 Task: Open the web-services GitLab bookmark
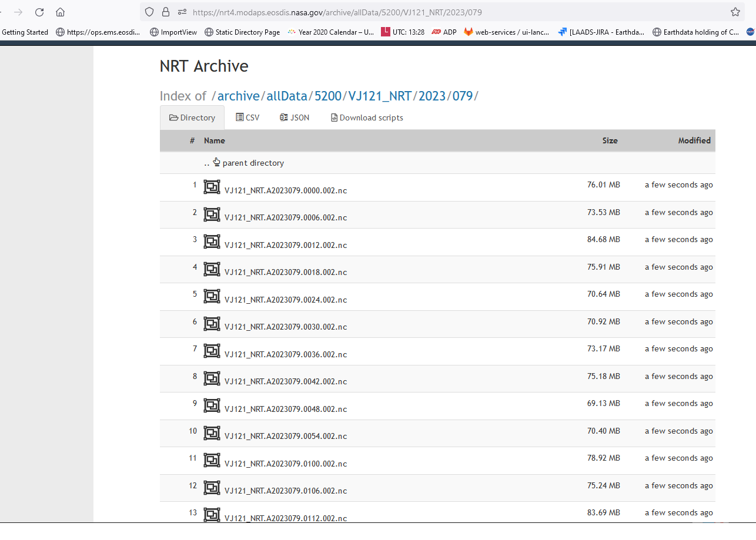pos(506,32)
